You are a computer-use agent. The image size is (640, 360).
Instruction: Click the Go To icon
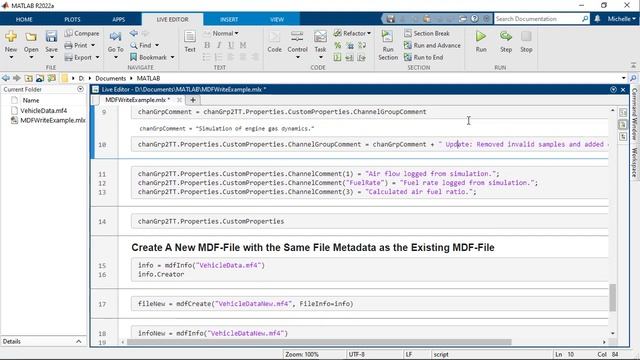pos(116,37)
